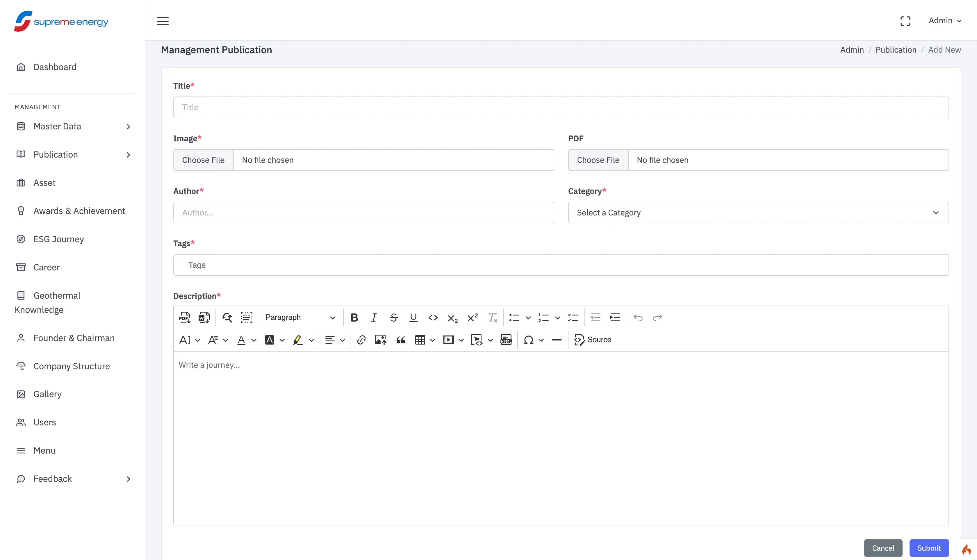Open the Paragraph heading dropdown
Viewport: 977px width, 560px height.
tap(300, 317)
